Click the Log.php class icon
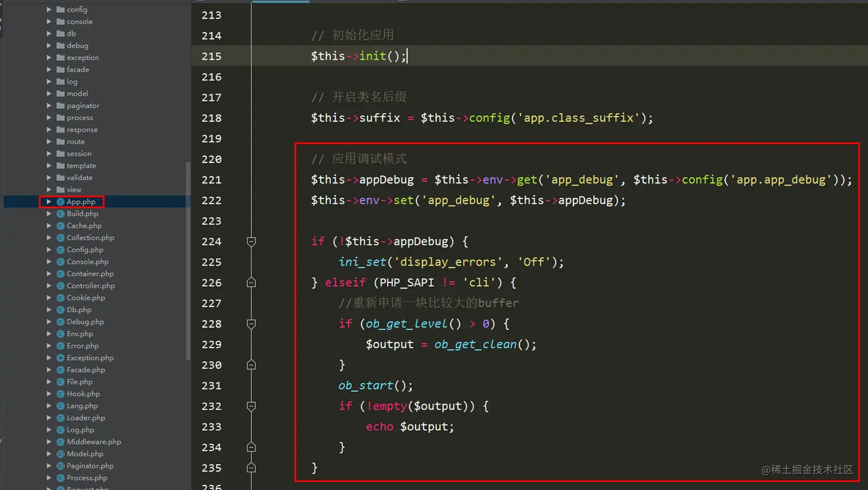This screenshot has height=490, width=868. (x=60, y=430)
